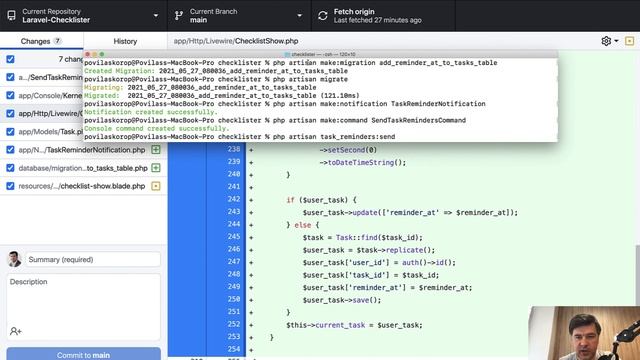Click the ChecklistShow.php file path header

tap(236, 41)
